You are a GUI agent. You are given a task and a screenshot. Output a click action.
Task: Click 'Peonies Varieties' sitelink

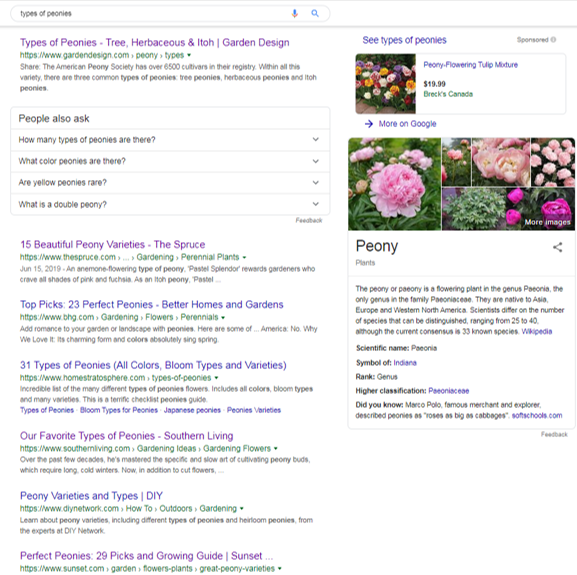click(x=254, y=410)
